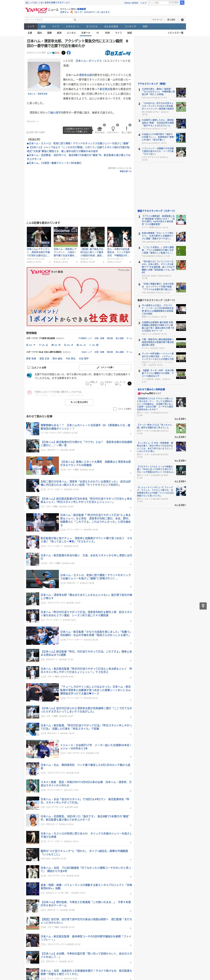Screen dimensions: 210x980
Task: Open the 日本ハム—オリックス game link
Action: coord(88,61)
